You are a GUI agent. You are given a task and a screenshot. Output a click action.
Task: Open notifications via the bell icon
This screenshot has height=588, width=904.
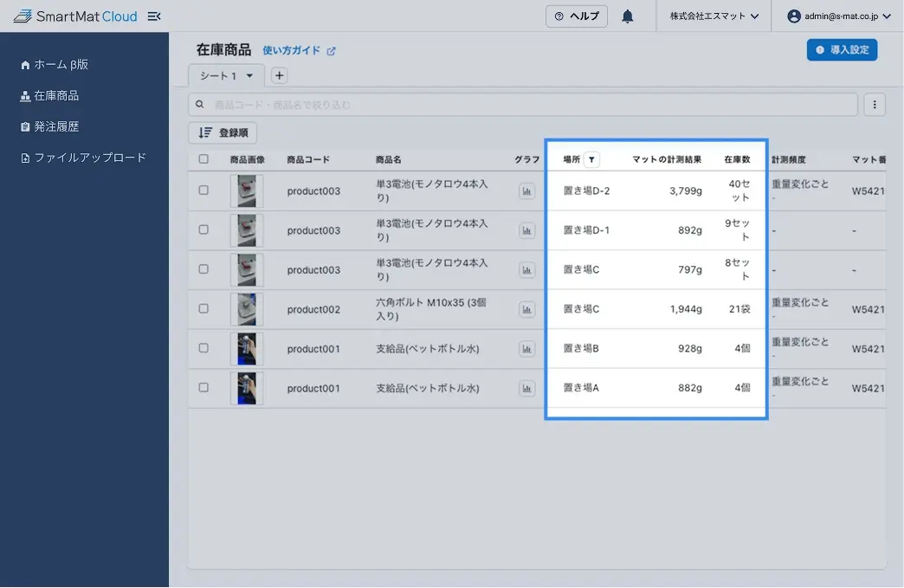pyautogui.click(x=627, y=16)
